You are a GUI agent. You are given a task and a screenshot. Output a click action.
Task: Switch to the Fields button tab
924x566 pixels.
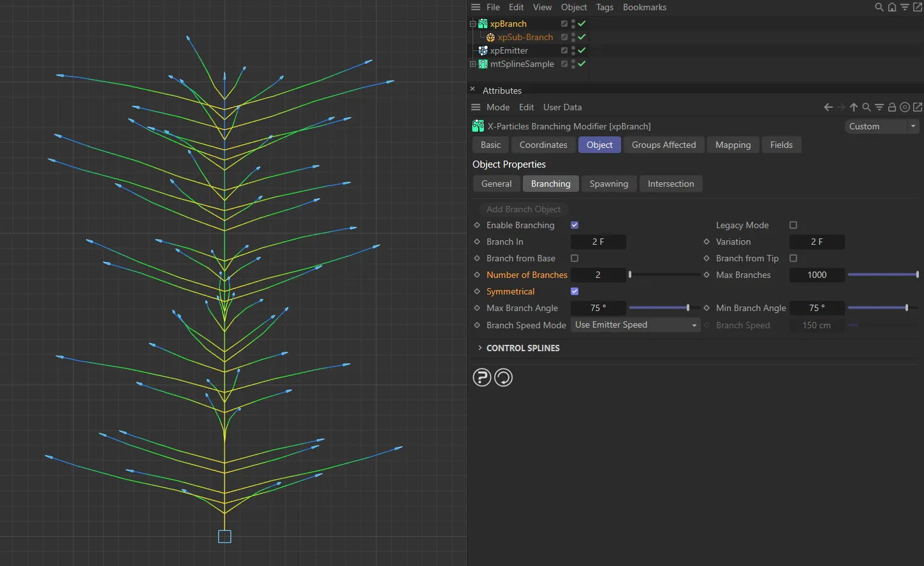[x=781, y=145]
